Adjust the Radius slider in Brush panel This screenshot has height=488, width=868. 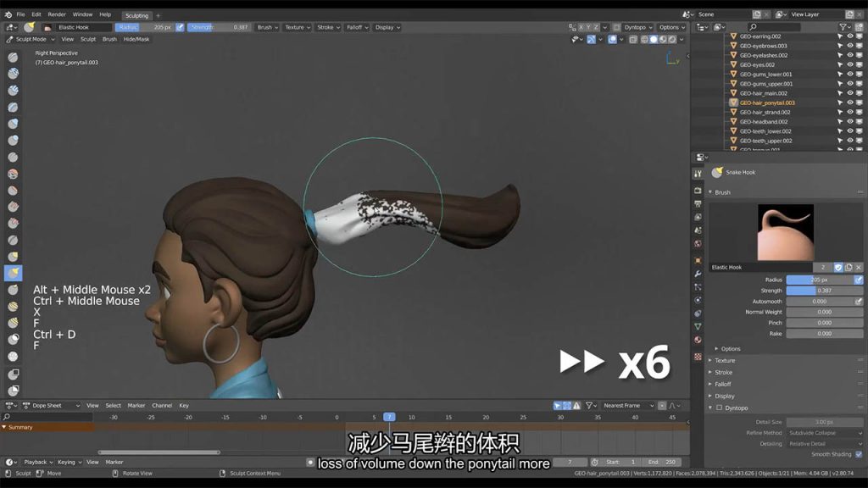(820, 280)
